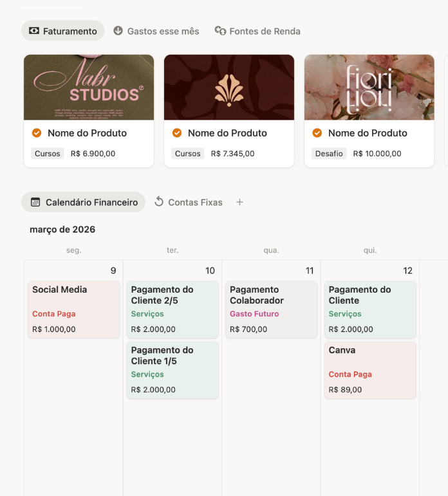Click the março de 2026 month label
This screenshot has width=448, height=496.
[62, 230]
